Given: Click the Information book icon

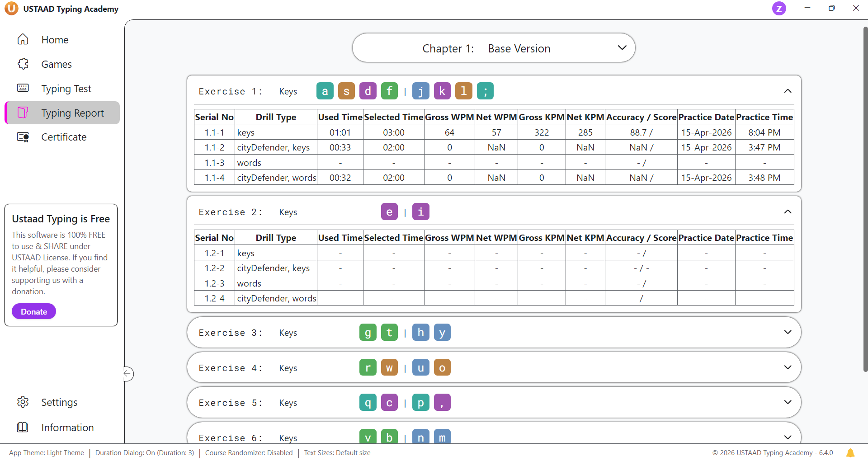Looking at the screenshot, I should click(23, 427).
